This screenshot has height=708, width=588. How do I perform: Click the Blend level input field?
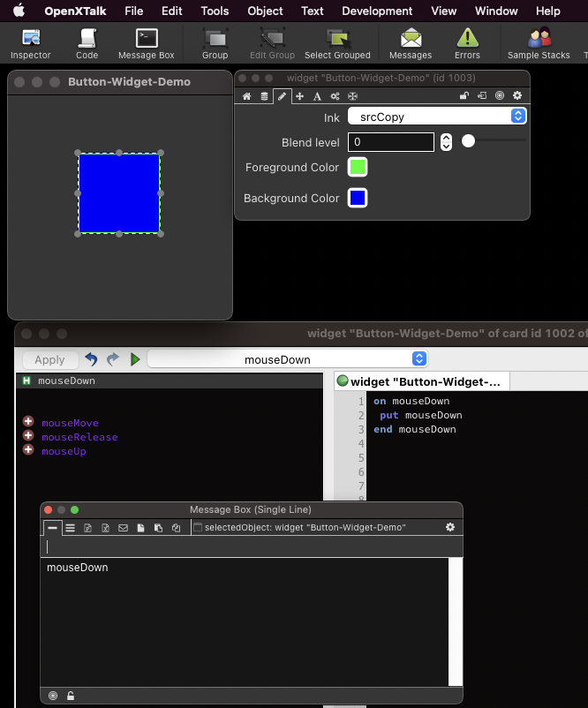391,142
